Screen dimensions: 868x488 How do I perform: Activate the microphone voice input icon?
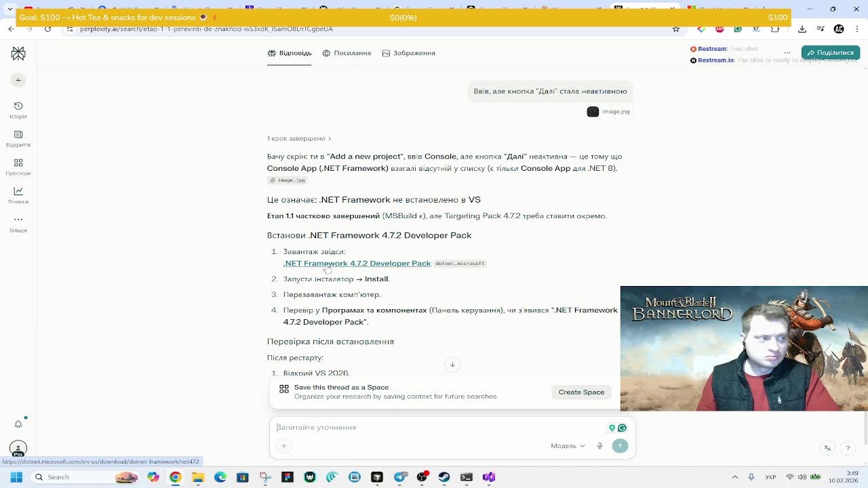coord(599,446)
